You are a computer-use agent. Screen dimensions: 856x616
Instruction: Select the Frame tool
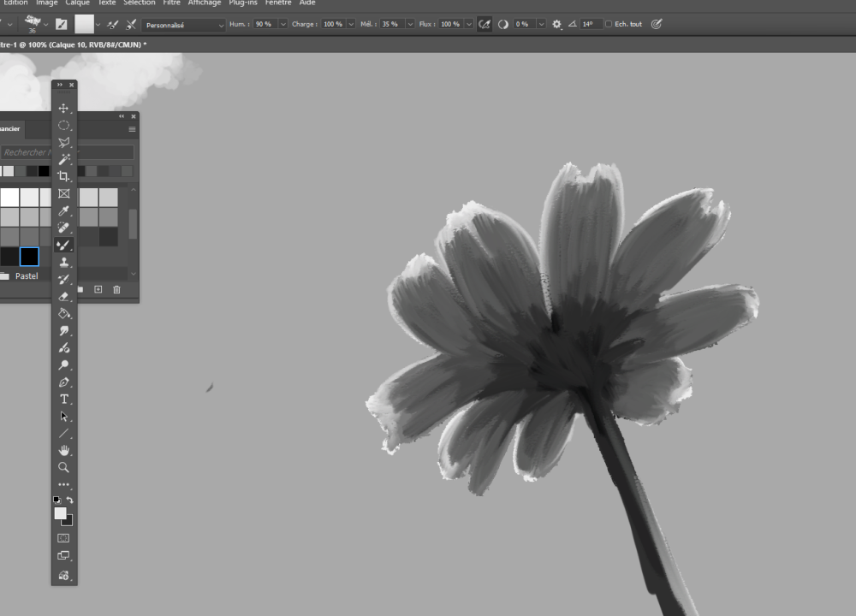[64, 193]
